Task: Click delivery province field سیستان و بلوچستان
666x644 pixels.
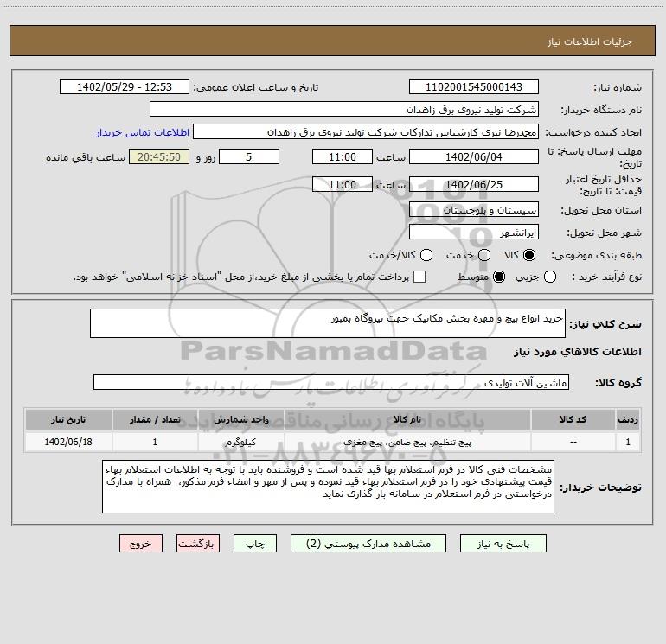Action: 474,209
